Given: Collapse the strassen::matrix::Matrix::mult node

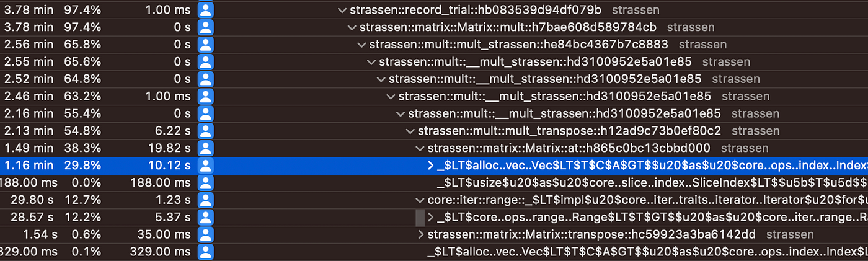Looking at the screenshot, I should coord(352,27).
